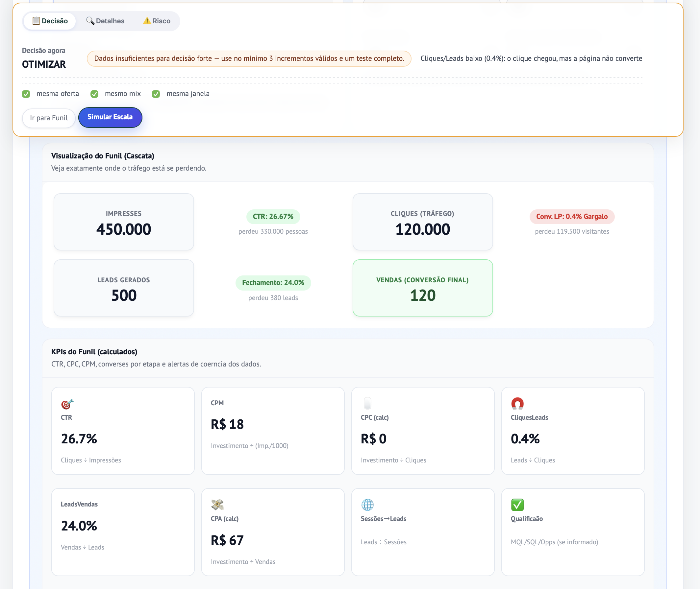Click the magnet icon on CliquesLeads card
Image resolution: width=700 pixels, height=589 pixels.
coord(517,403)
